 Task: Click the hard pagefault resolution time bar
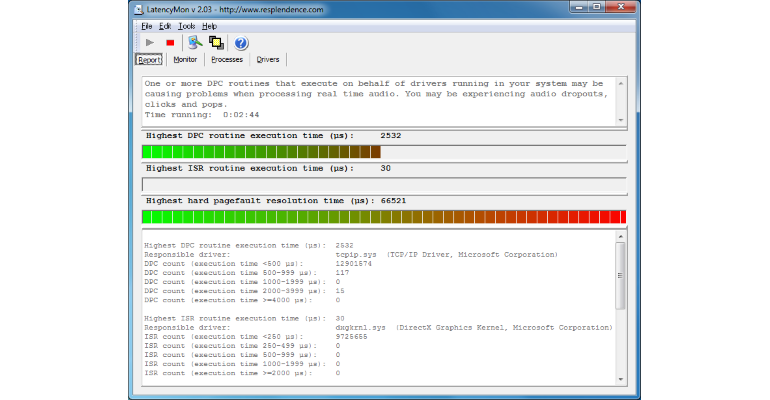click(384, 217)
